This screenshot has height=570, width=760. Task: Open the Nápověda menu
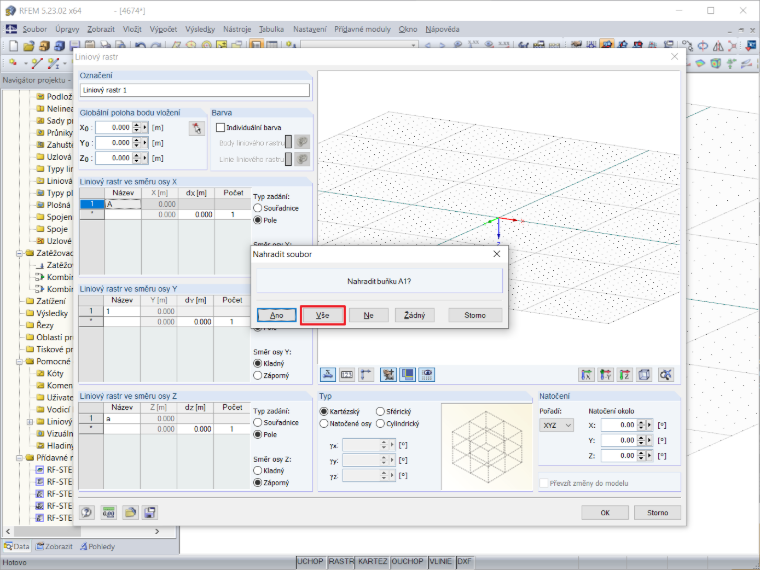(x=443, y=29)
